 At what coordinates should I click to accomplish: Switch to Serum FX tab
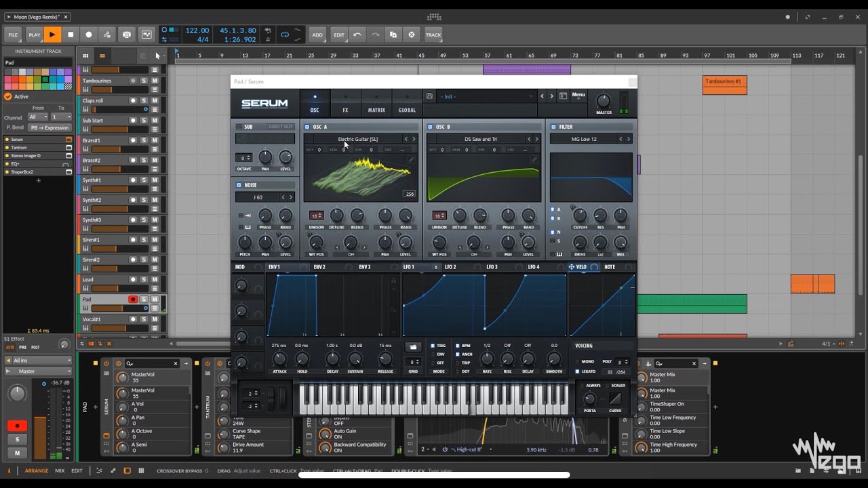point(345,102)
